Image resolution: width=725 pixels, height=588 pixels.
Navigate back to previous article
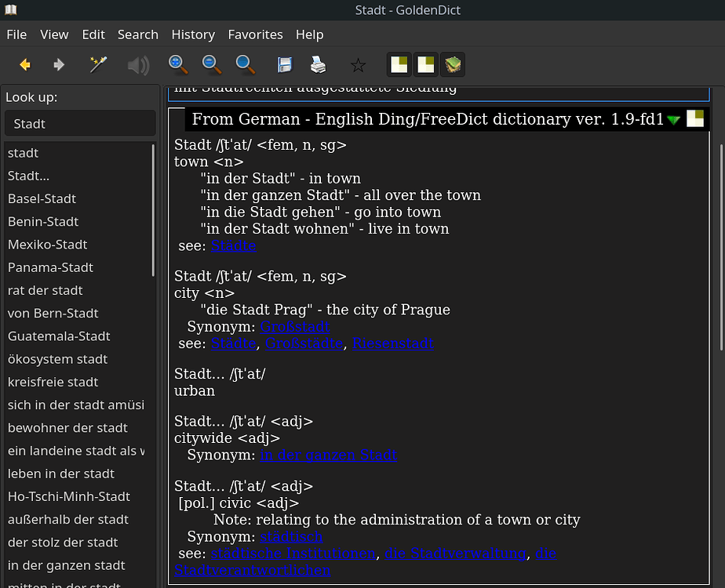24,65
